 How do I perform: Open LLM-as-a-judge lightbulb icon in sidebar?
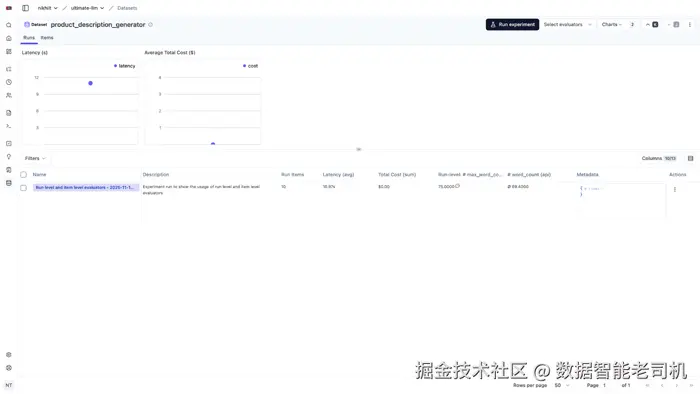(8, 157)
